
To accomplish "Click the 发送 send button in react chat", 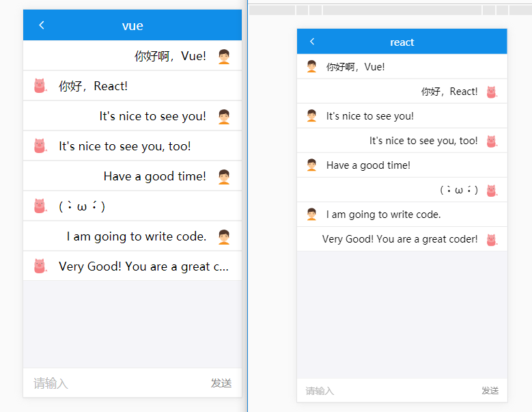I will (x=490, y=391).
